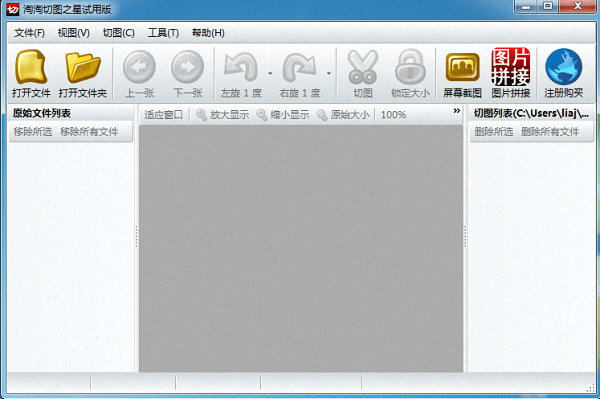600x399 pixels.
Task: Go to next image with 下一张
Action: click(188, 73)
